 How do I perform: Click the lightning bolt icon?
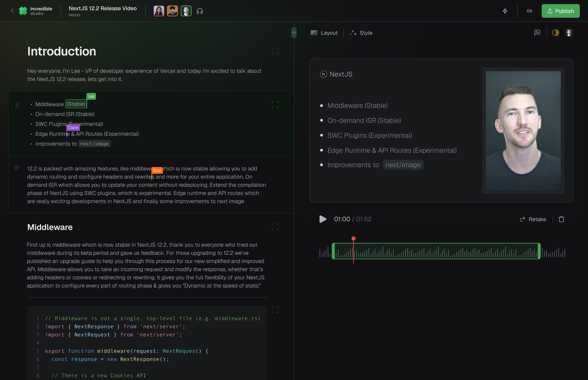505,11
